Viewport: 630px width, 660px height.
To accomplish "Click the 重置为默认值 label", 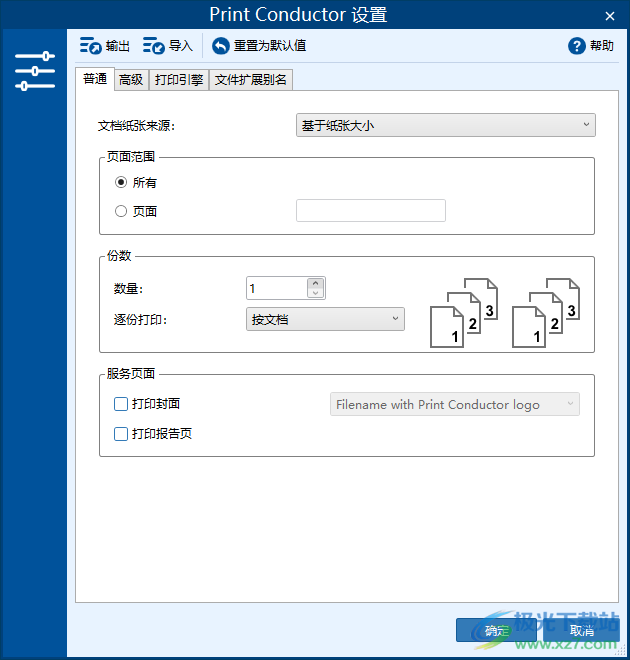I will 270,46.
